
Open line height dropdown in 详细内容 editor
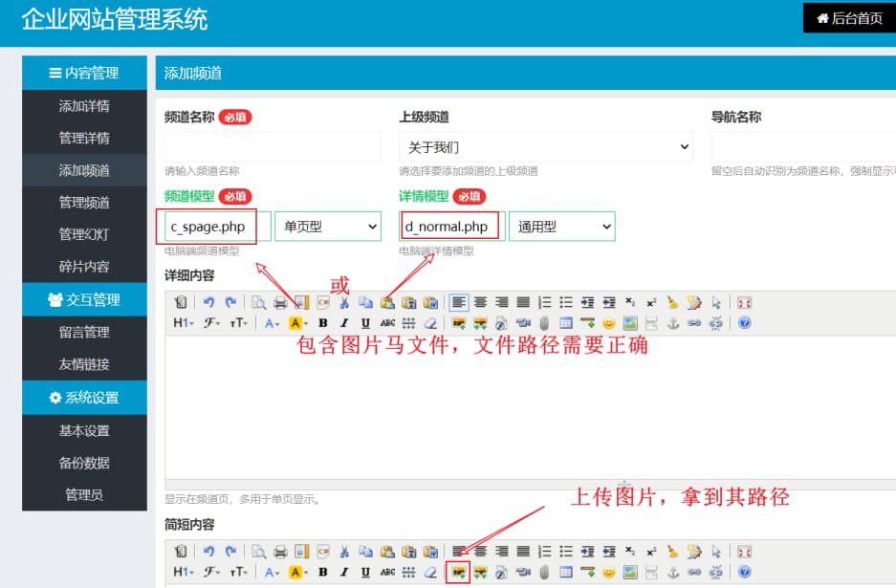(x=408, y=323)
